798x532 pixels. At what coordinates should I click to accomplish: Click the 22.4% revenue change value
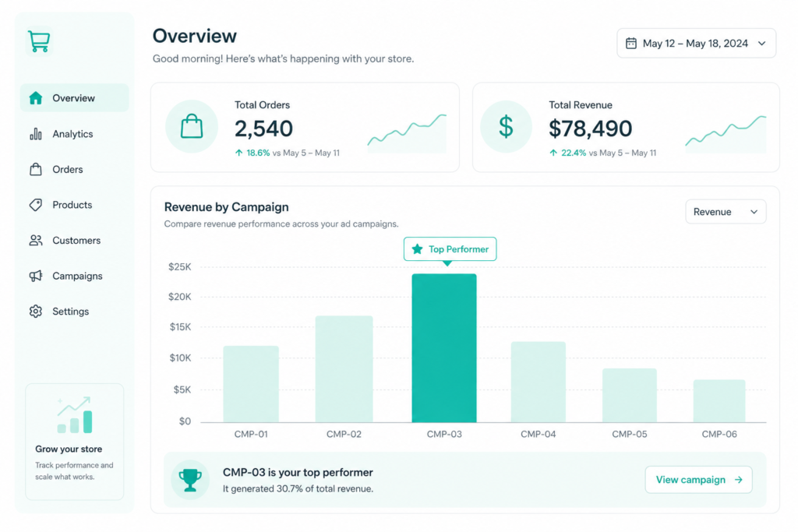coord(574,153)
